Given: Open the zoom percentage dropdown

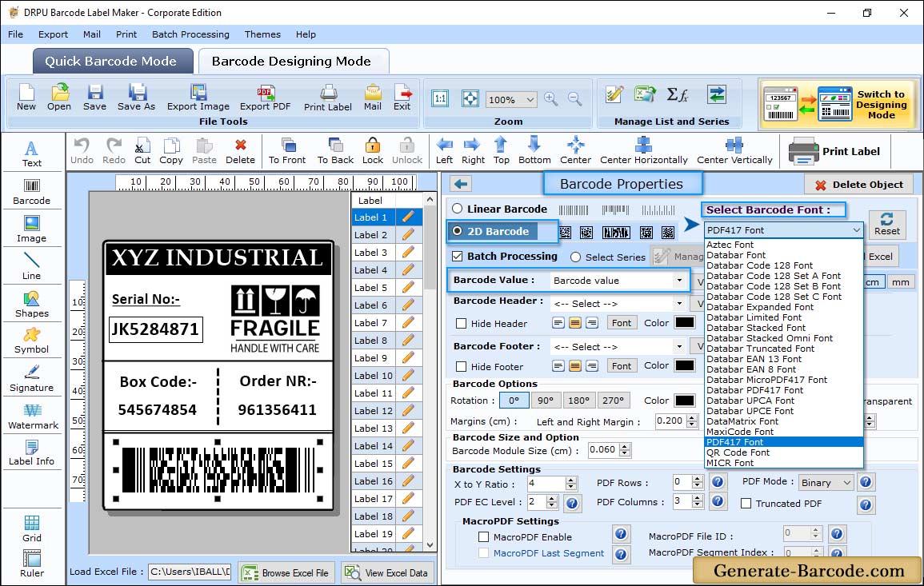Looking at the screenshot, I should click(x=530, y=99).
